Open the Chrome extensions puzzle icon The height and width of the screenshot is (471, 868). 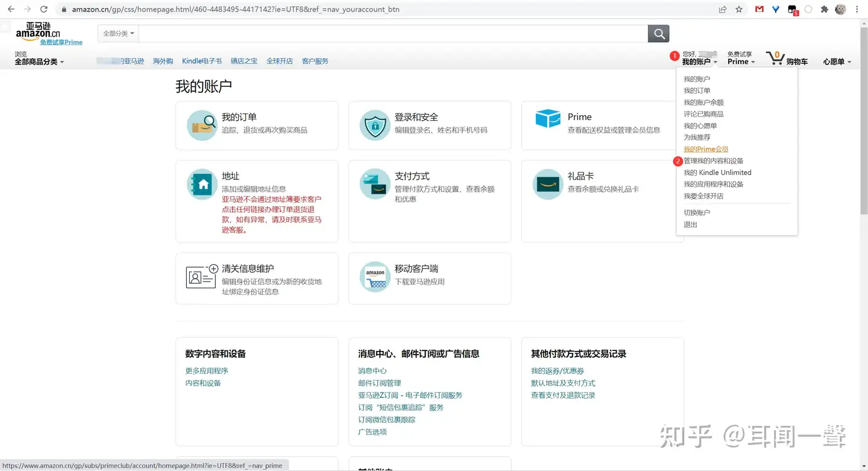825,9
